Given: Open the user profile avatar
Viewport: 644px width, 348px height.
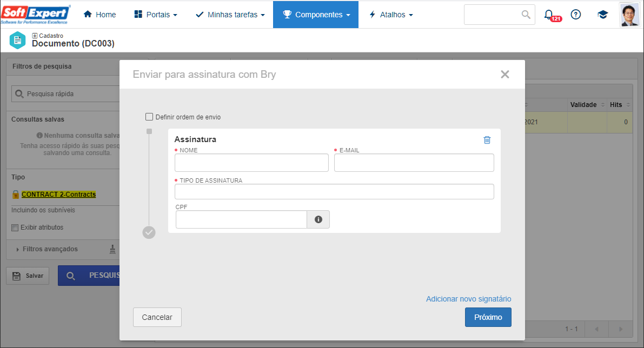Looking at the screenshot, I should tap(629, 15).
